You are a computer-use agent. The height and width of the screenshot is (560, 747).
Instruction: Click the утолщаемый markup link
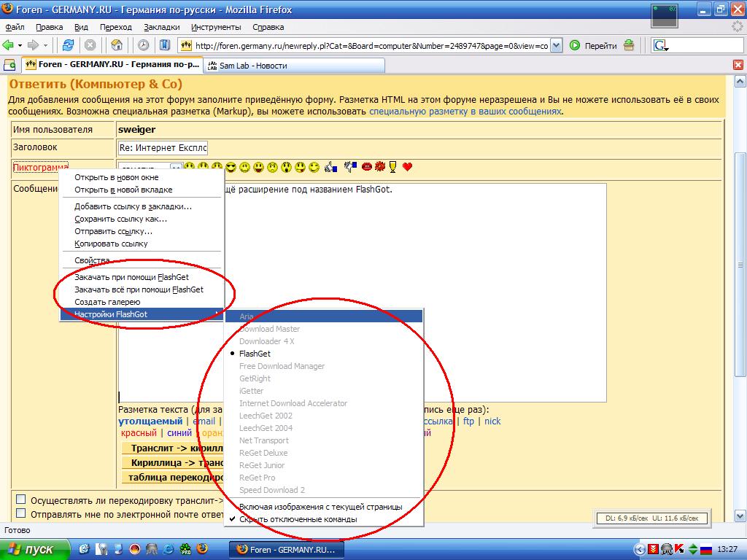pyautogui.click(x=150, y=421)
